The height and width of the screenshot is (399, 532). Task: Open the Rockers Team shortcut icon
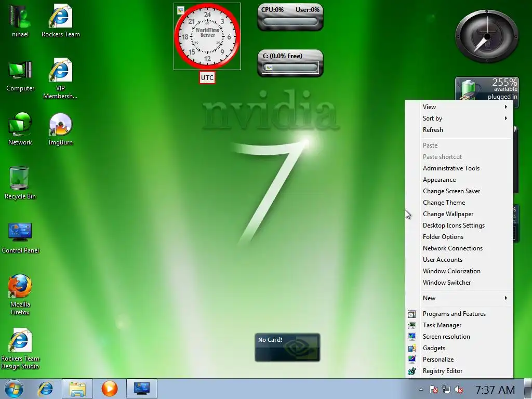[x=60, y=20]
